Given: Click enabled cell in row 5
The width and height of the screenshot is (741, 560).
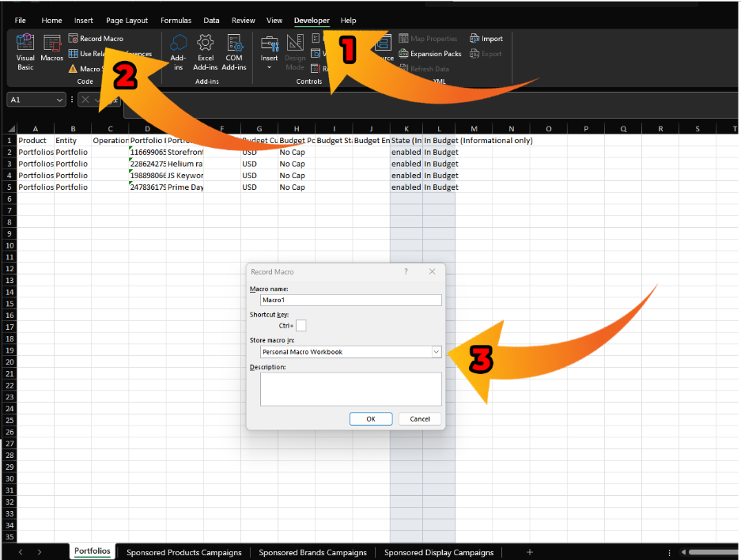Looking at the screenshot, I should 406,187.
